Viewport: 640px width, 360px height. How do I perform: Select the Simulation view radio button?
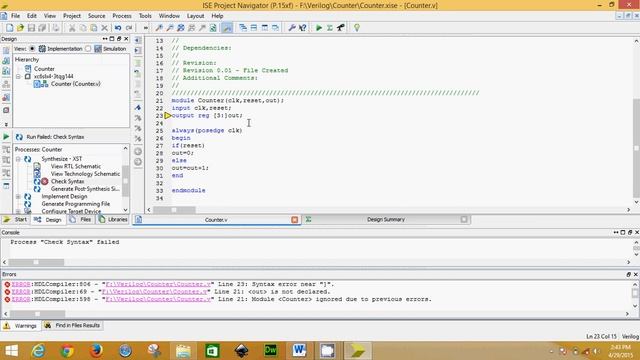[x=88, y=49]
